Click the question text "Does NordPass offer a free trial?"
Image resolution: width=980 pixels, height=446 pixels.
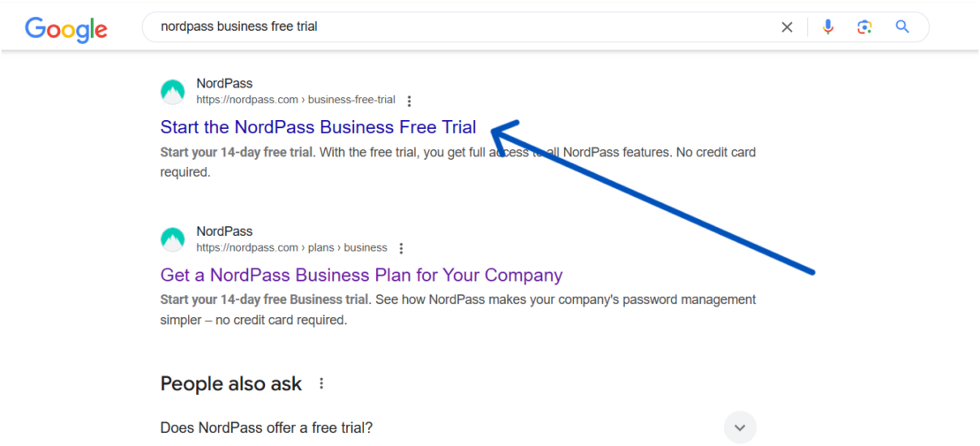pos(267,427)
